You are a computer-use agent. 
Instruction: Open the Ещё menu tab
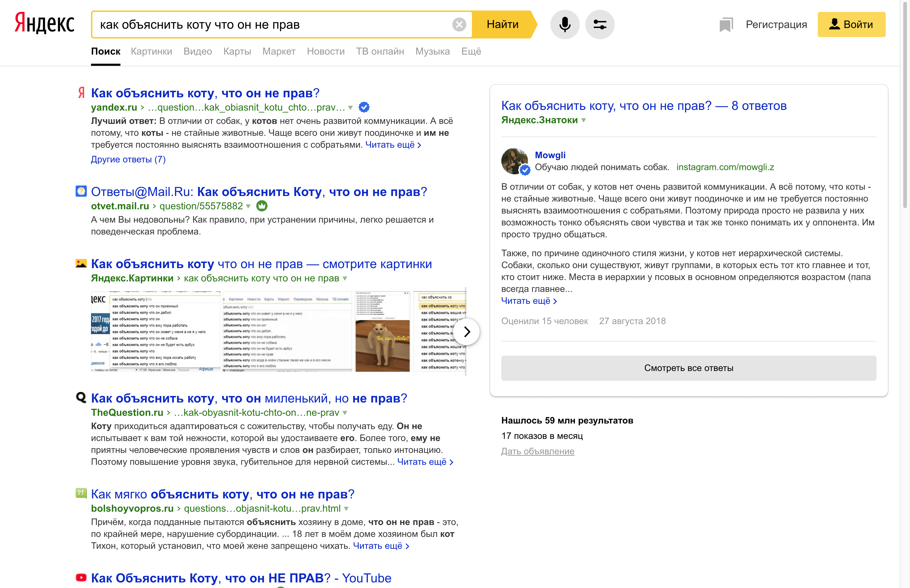tap(471, 52)
